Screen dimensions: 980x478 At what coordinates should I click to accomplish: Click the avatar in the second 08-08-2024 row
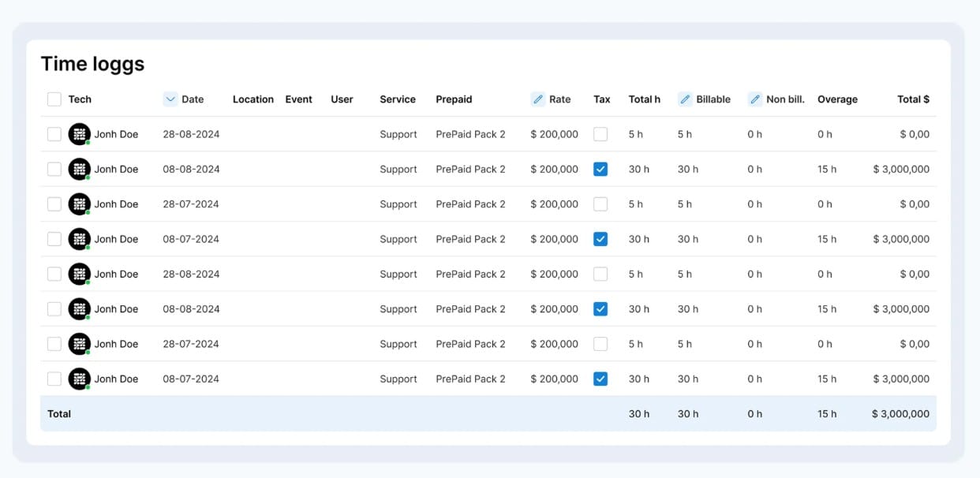(x=80, y=308)
